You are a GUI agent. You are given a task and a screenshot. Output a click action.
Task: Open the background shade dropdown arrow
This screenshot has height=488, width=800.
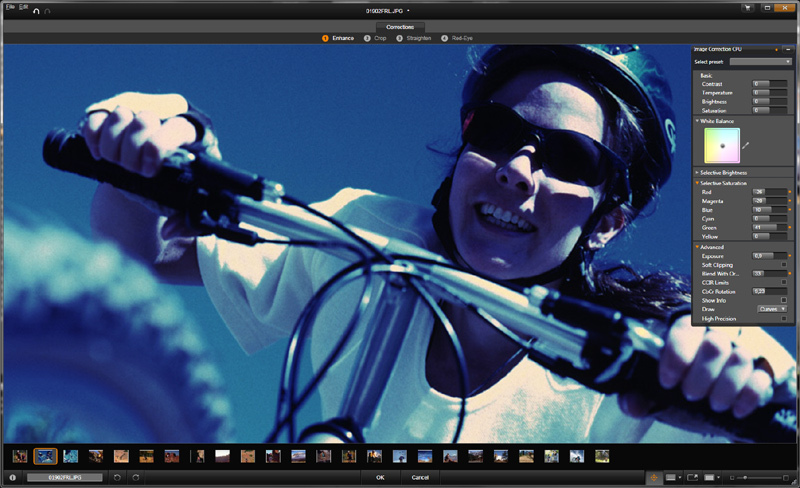click(718, 478)
